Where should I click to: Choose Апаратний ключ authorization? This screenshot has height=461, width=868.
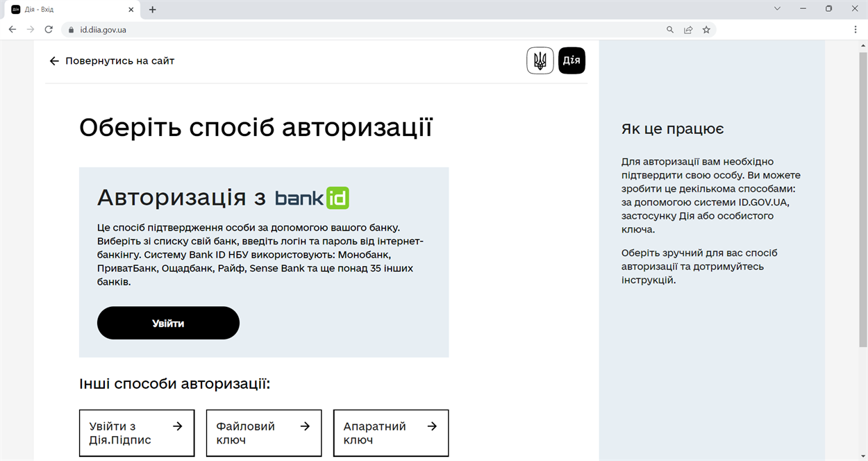[391, 433]
